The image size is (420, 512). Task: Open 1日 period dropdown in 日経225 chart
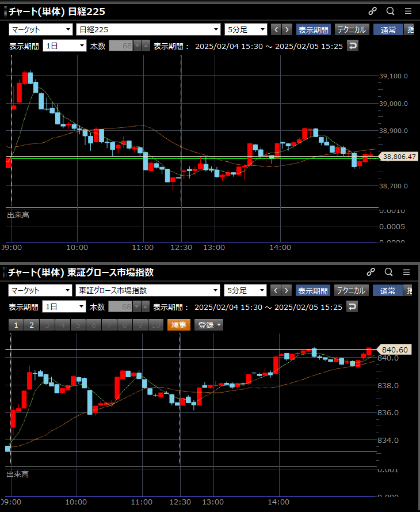(64, 45)
